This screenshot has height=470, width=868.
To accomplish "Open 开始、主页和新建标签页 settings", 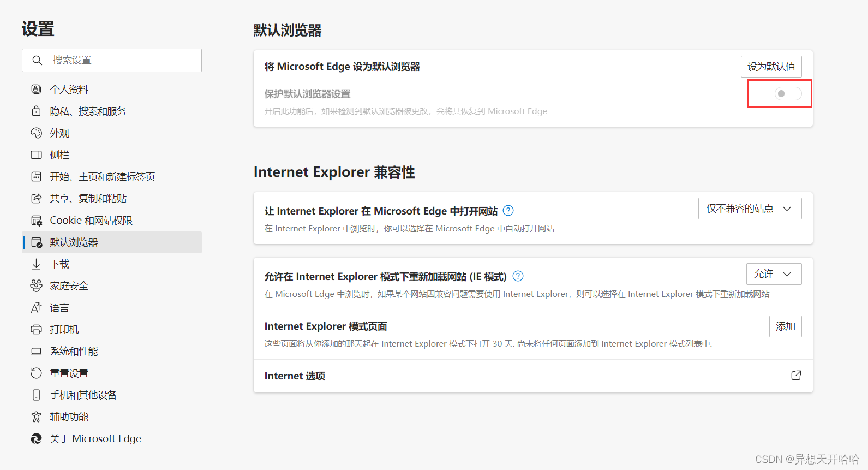I will click(112, 176).
